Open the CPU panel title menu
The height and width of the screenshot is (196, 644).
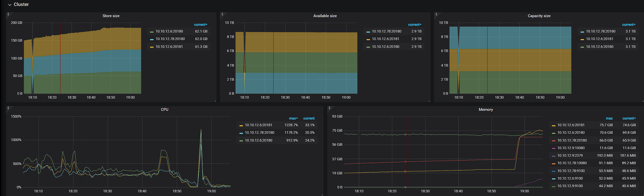pos(165,110)
